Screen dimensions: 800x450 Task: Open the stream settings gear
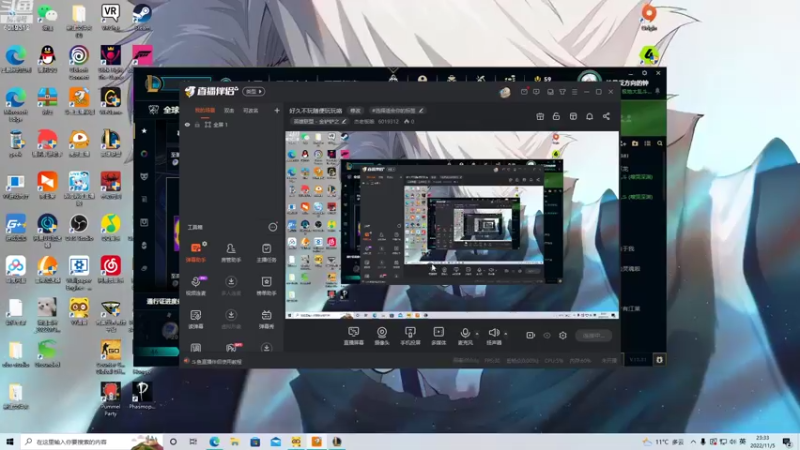pyautogui.click(x=563, y=335)
